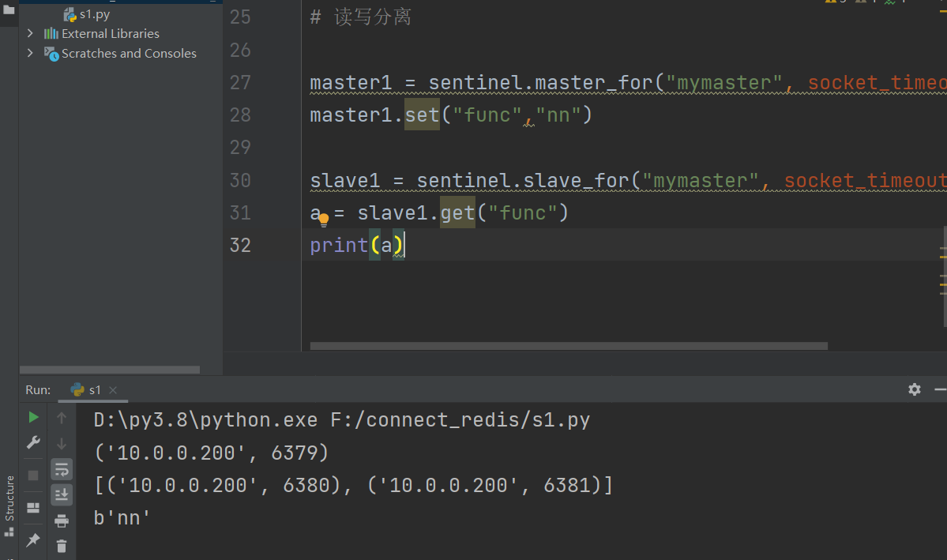The width and height of the screenshot is (947, 560).
Task: Select Scratches and Consoles tree item
Action: 120,53
